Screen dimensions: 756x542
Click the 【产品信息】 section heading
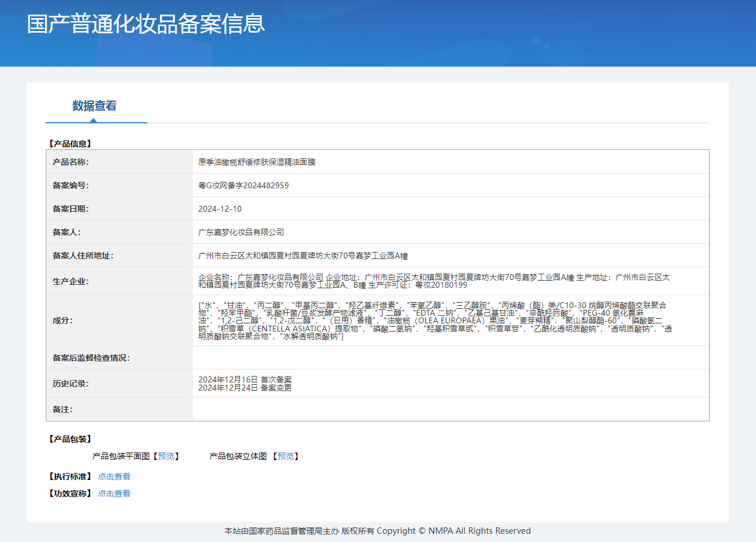point(70,143)
